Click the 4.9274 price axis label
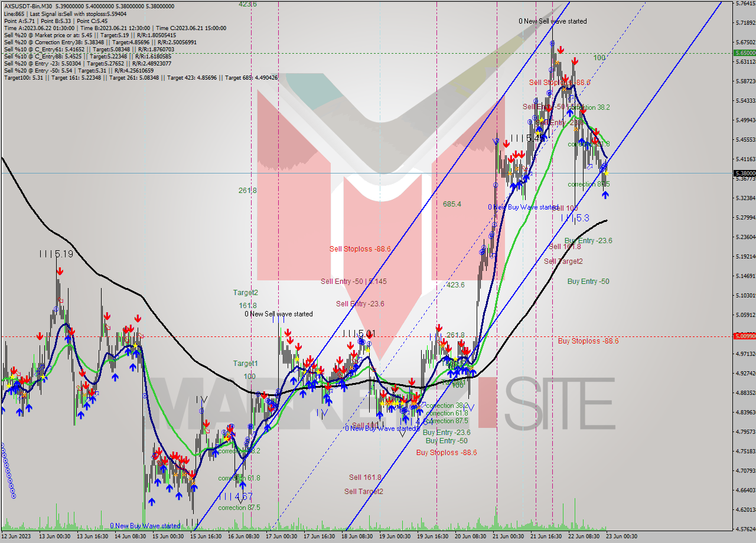Image resolution: width=756 pixels, height=543 pixels. [745, 373]
